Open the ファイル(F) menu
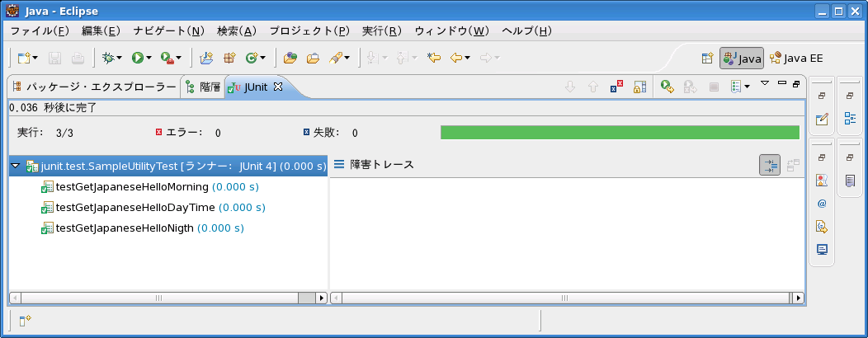The image size is (868, 338). [40, 31]
